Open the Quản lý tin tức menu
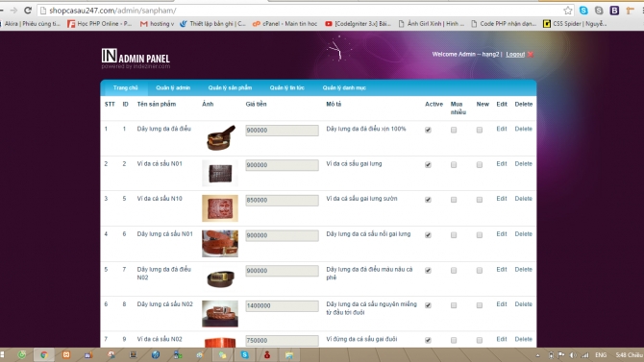This screenshot has height=362, width=644. pyautogui.click(x=287, y=87)
